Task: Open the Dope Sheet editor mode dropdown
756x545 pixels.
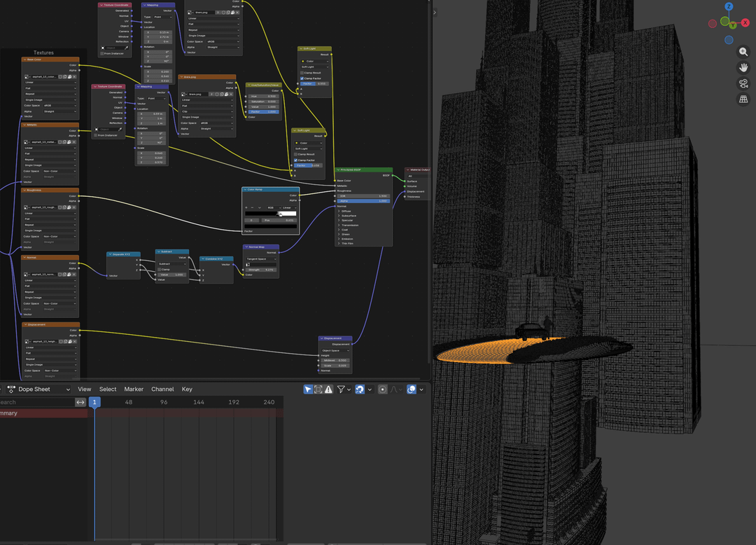Action: pyautogui.click(x=43, y=389)
